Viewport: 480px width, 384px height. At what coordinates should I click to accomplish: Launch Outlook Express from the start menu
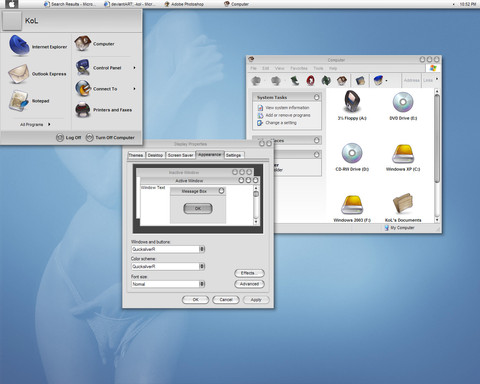37,74
